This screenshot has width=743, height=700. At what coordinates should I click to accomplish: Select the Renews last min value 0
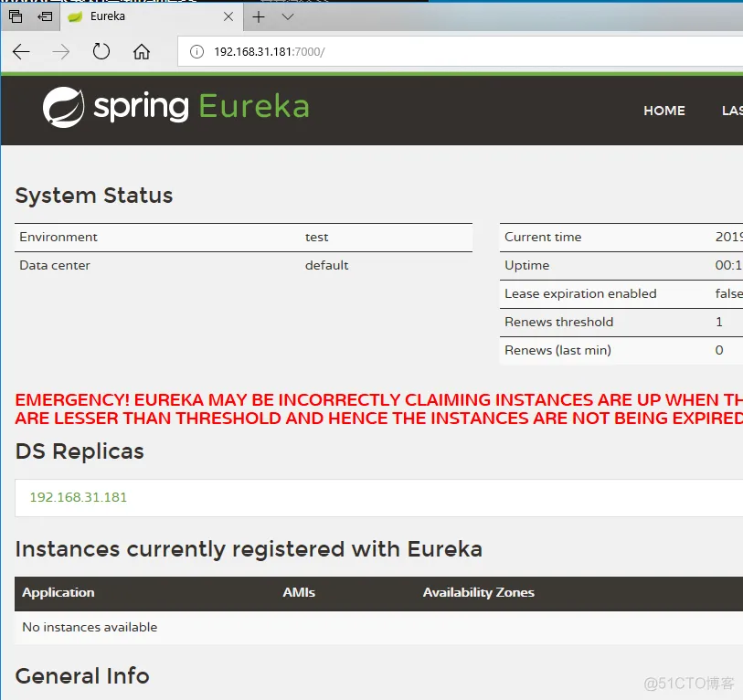[x=719, y=350]
